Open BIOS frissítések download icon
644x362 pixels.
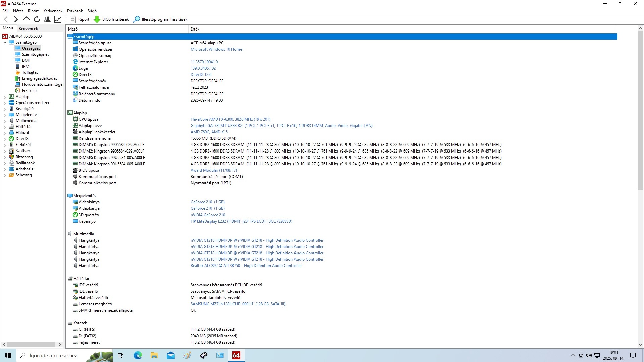pos(97,19)
